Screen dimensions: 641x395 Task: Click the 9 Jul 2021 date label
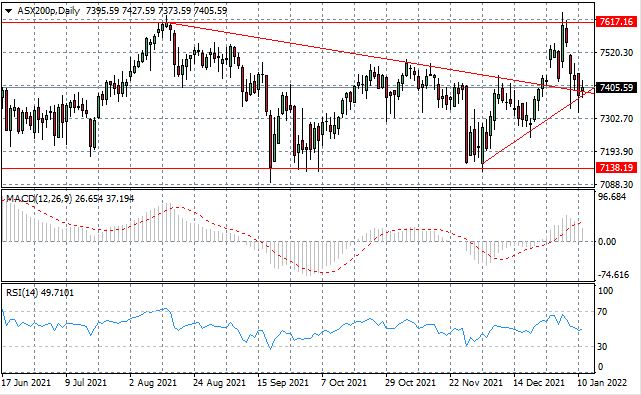coord(86,383)
